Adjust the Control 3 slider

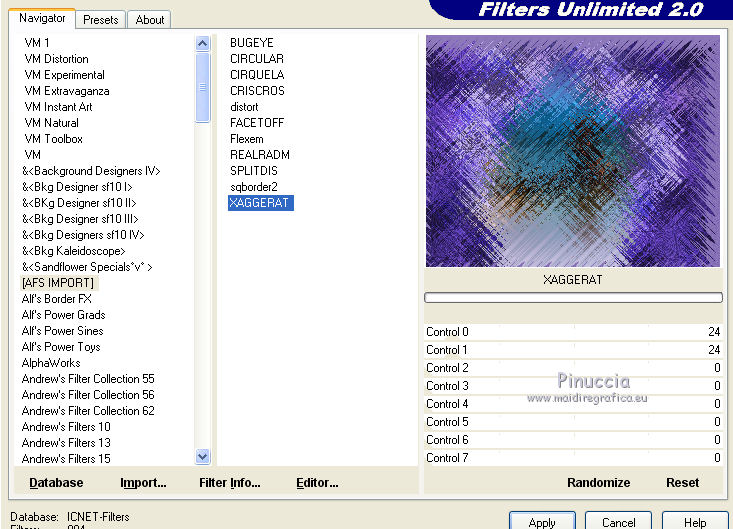[573, 386]
